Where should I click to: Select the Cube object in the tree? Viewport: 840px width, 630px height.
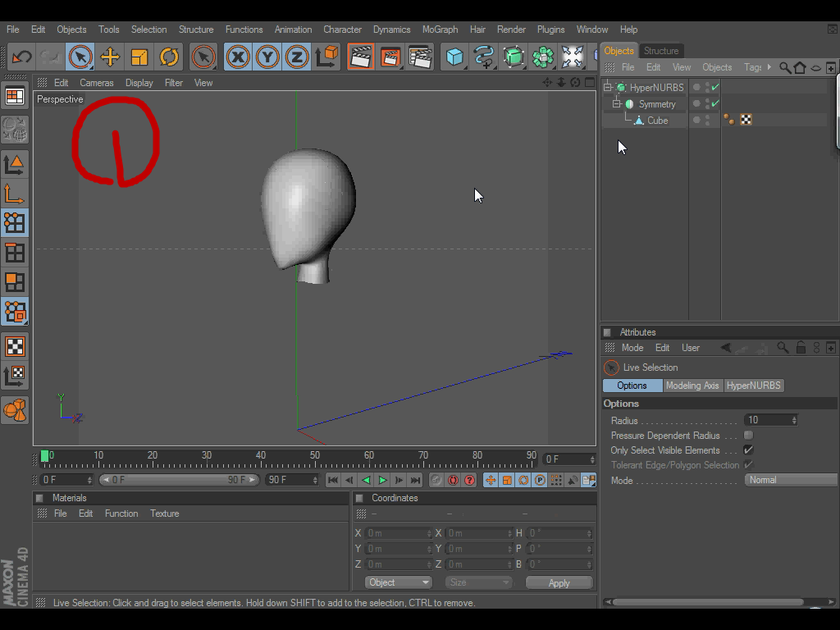click(x=657, y=121)
